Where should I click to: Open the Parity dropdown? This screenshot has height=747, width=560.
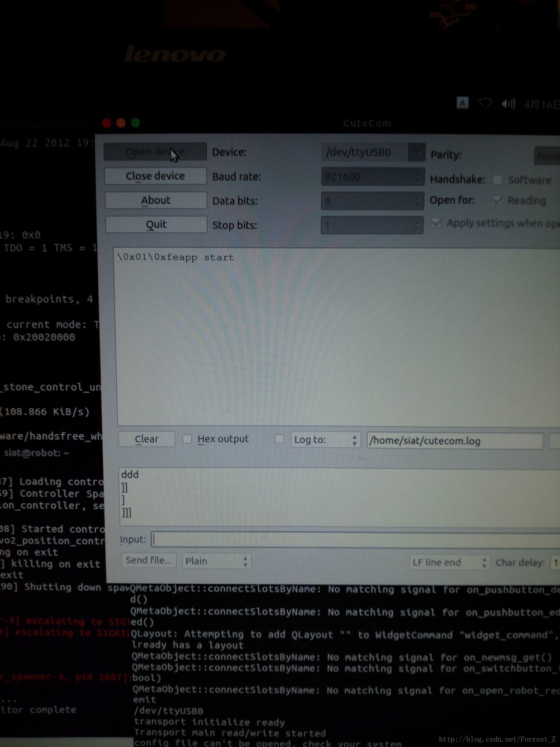coord(547,156)
